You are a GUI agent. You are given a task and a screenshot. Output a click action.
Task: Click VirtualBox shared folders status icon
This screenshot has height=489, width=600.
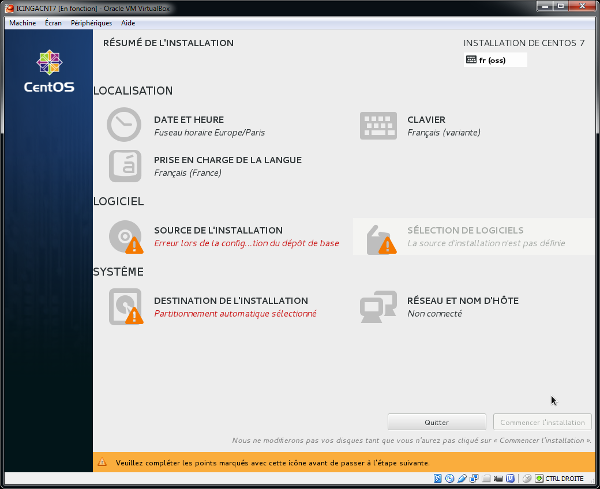pos(486,478)
